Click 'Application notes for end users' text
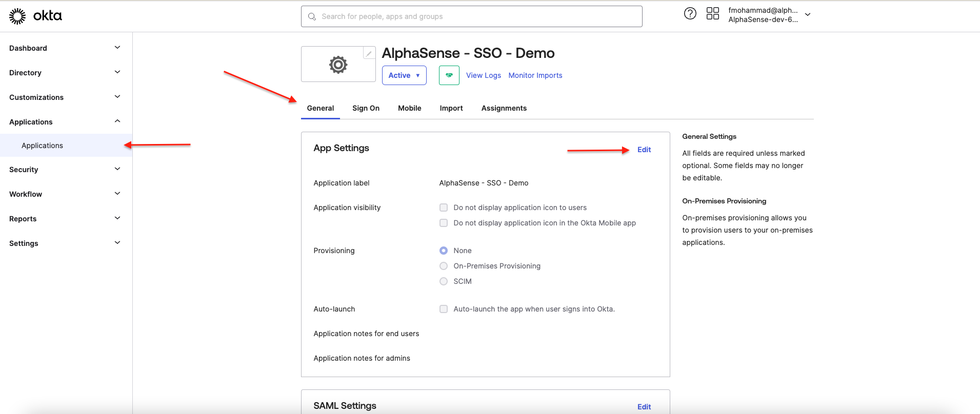 coord(366,334)
